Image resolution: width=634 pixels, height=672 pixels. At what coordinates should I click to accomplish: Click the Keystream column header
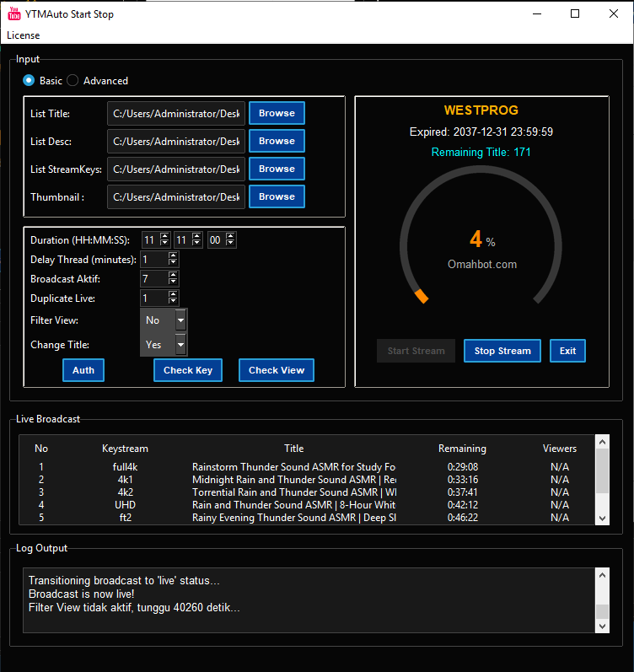point(125,449)
